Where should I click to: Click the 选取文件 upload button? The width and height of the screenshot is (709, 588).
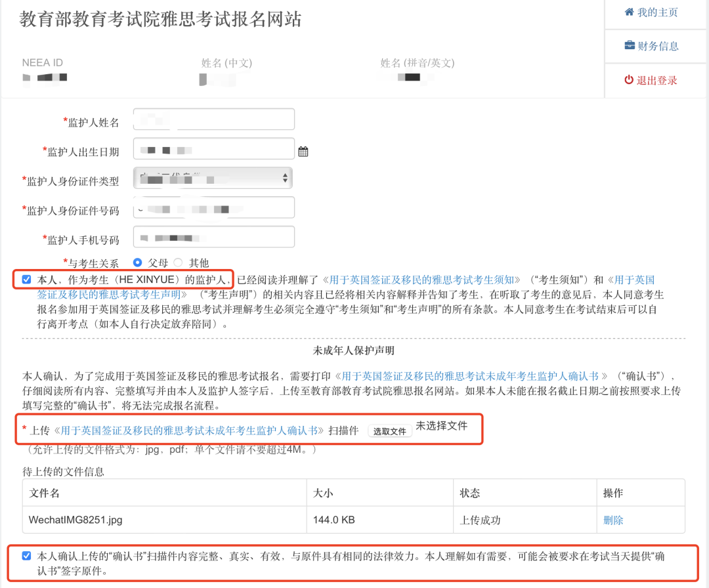(390, 430)
